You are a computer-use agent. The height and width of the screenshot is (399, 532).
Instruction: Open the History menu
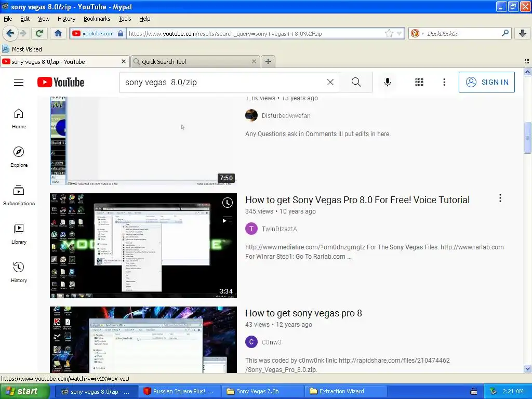click(x=66, y=19)
